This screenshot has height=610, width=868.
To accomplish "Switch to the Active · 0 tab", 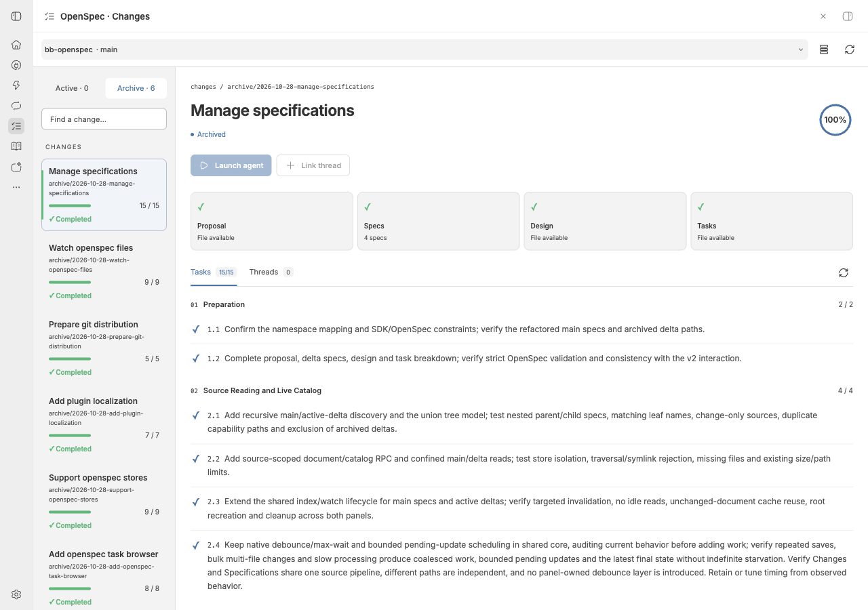I will [72, 88].
